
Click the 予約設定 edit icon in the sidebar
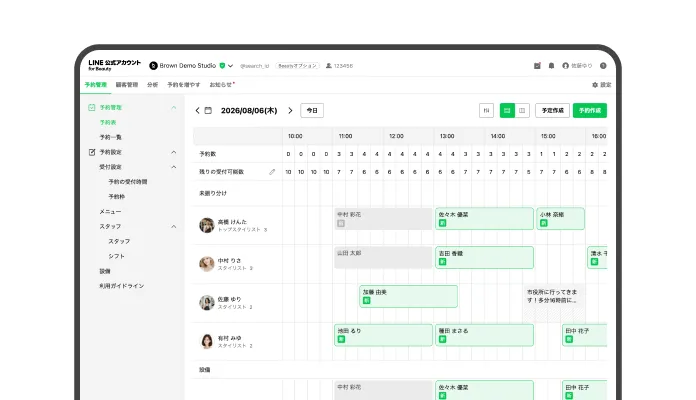[91, 152]
